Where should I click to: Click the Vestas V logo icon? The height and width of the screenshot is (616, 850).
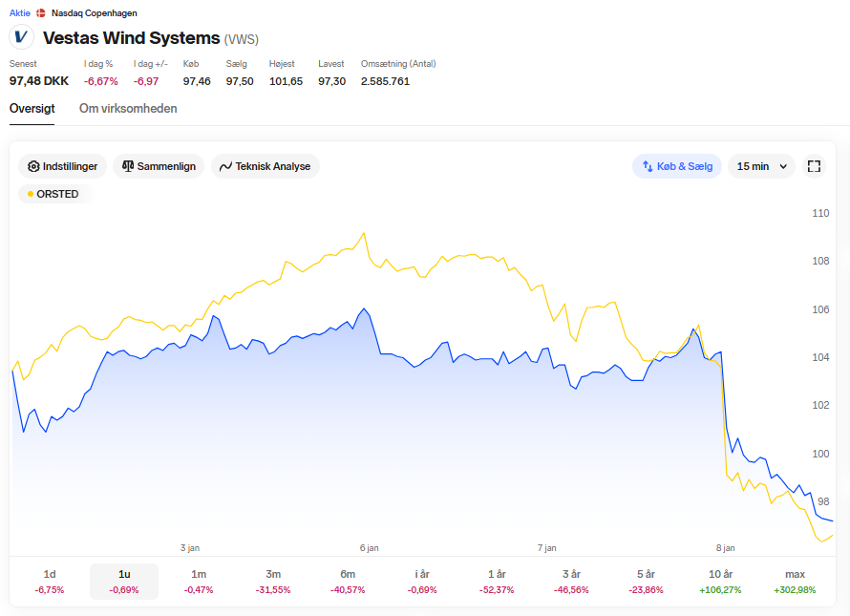[22, 37]
